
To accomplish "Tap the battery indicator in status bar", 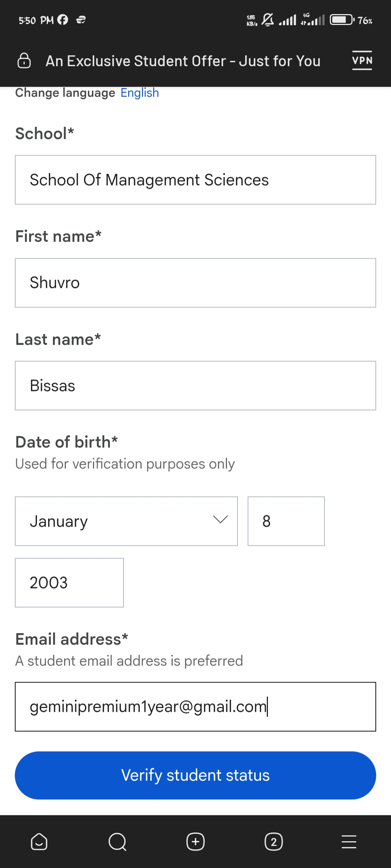I will (x=342, y=20).
